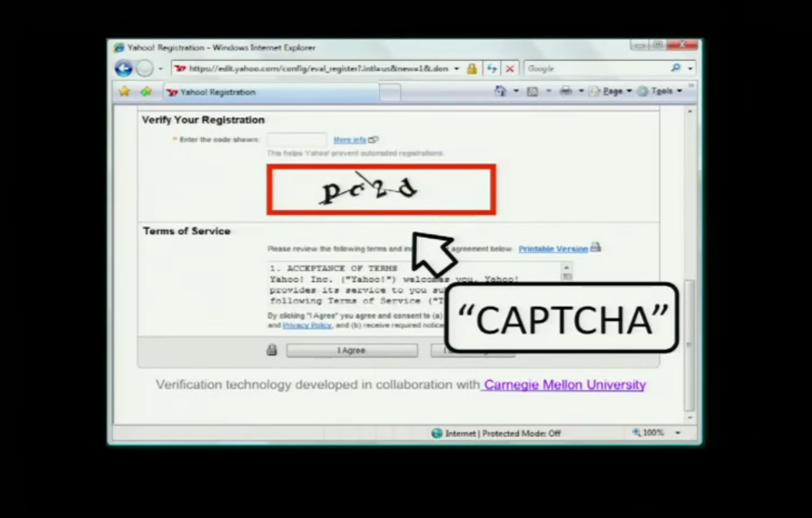This screenshot has height=518, width=812.
Task: Click the "1. ACCEPTANCE OF TERMS" text line
Action: (334, 269)
